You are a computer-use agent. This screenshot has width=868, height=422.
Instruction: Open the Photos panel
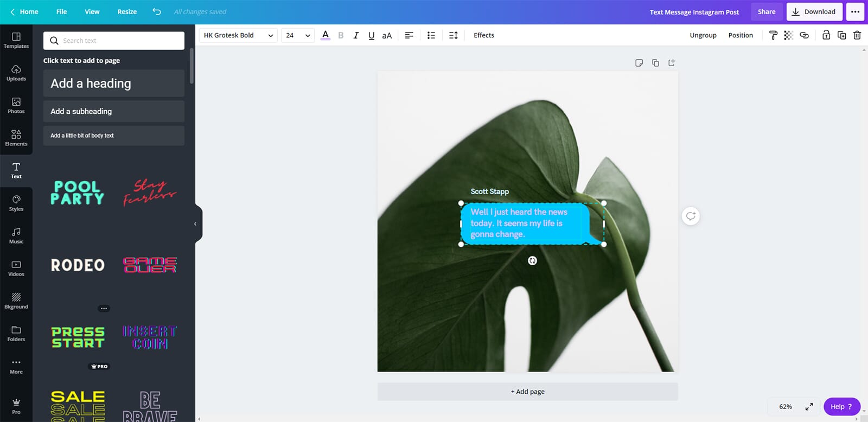pyautogui.click(x=16, y=106)
